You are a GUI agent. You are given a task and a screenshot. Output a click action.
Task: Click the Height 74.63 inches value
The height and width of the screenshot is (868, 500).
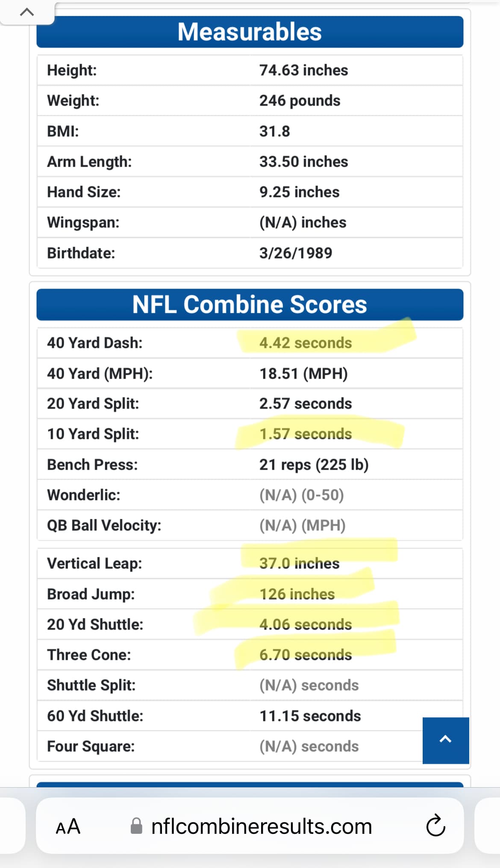pos(303,70)
